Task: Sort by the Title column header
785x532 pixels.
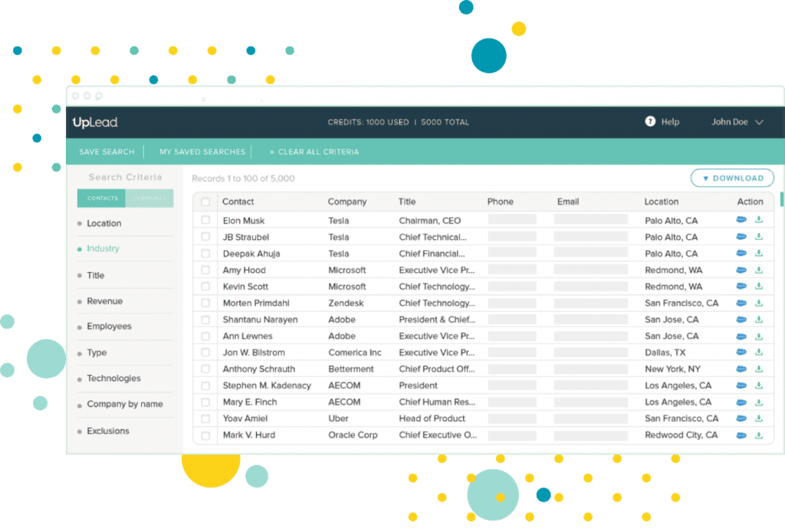Action: click(407, 202)
